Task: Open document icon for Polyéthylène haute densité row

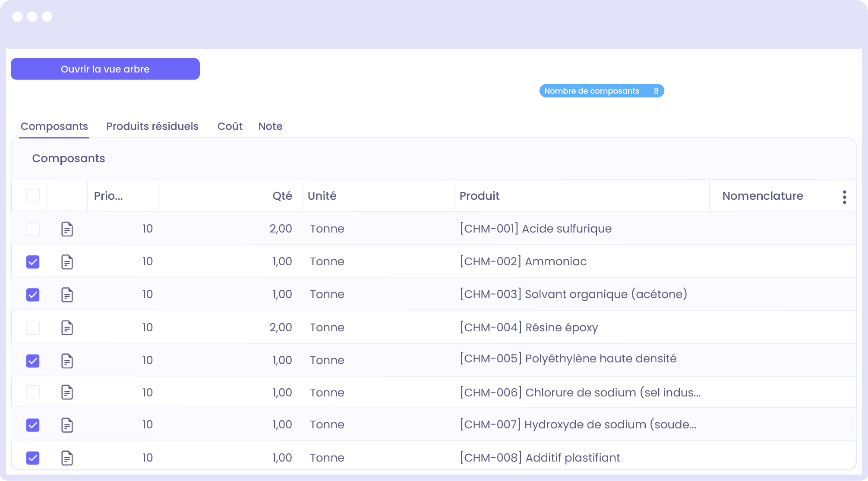Action: (x=67, y=361)
